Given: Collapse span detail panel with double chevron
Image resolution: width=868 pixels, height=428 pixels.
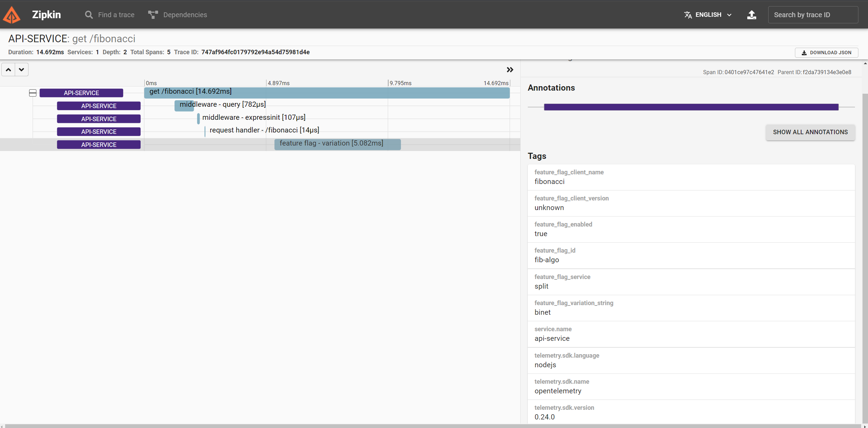Looking at the screenshot, I should pyautogui.click(x=510, y=70).
